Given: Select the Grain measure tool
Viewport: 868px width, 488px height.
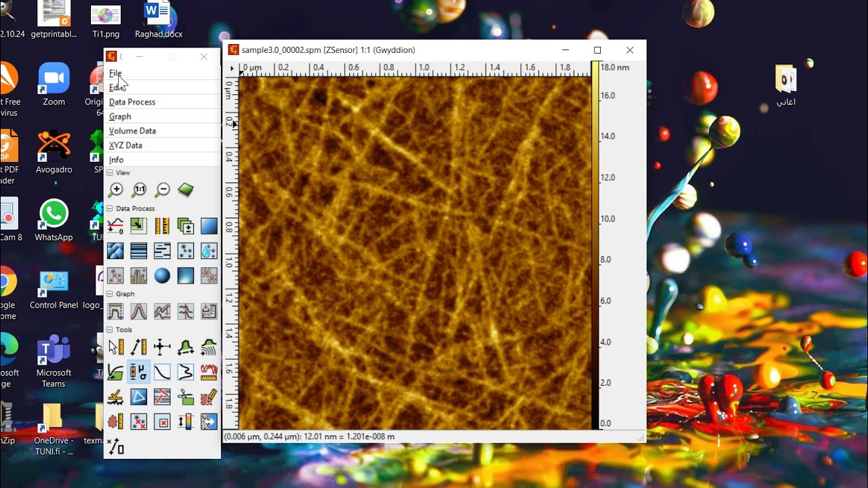Looking at the screenshot, I should point(116,422).
